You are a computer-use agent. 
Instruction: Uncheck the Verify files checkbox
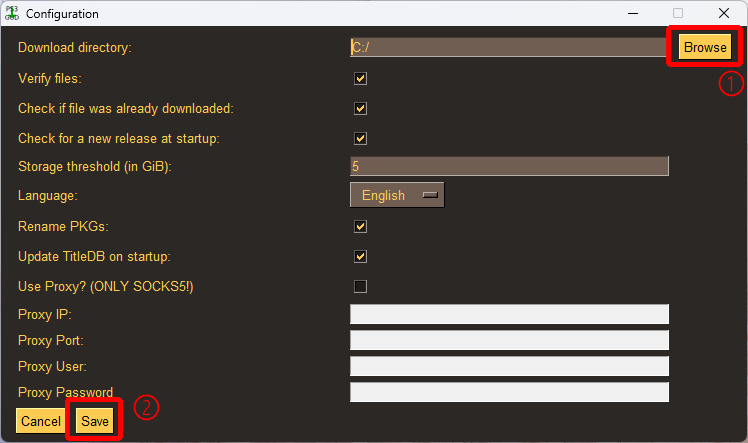pos(360,78)
